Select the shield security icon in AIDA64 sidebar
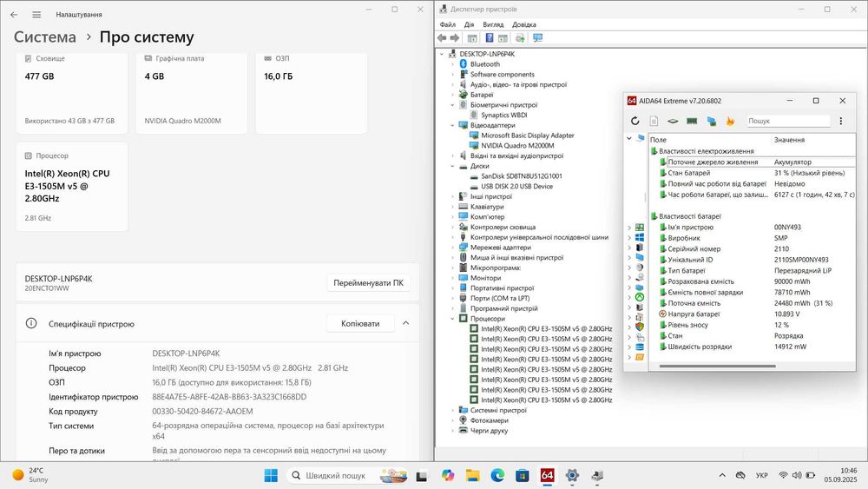The width and height of the screenshot is (868, 489). (640, 327)
